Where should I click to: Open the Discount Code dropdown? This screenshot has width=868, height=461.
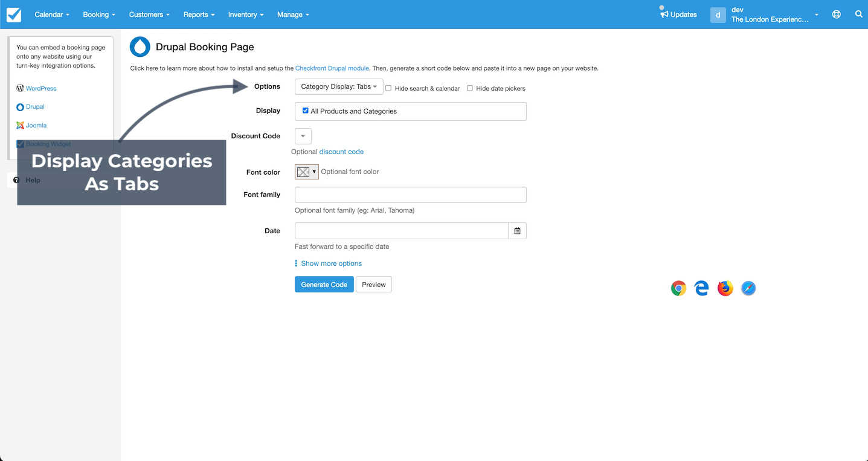coord(303,136)
